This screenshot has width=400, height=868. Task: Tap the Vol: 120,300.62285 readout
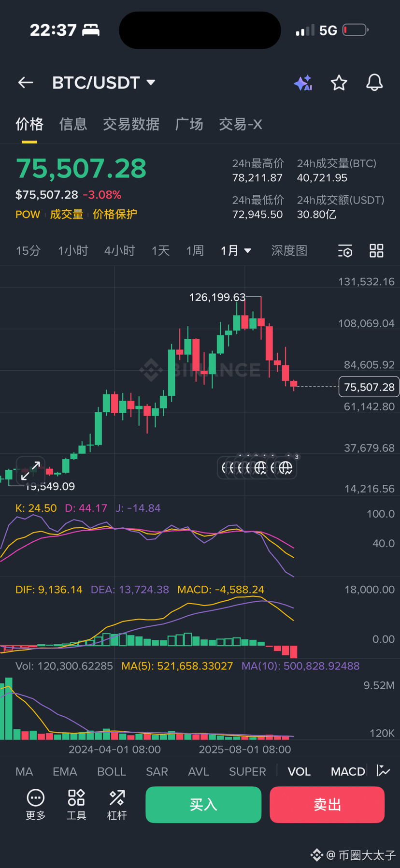tap(64, 666)
